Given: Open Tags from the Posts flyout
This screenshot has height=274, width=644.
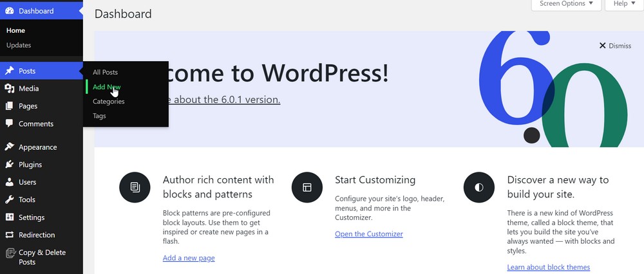Looking at the screenshot, I should (x=99, y=116).
